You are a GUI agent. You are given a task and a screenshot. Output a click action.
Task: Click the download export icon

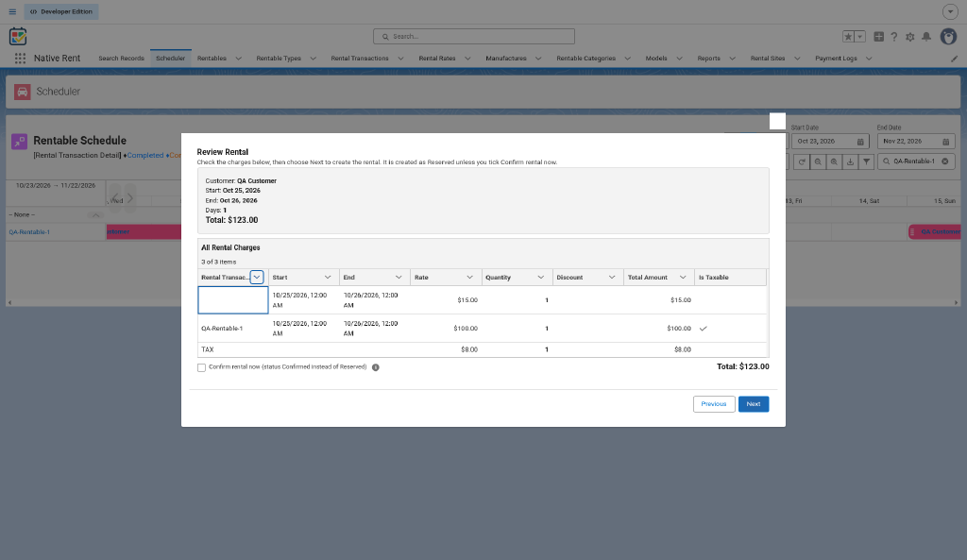[x=850, y=161]
